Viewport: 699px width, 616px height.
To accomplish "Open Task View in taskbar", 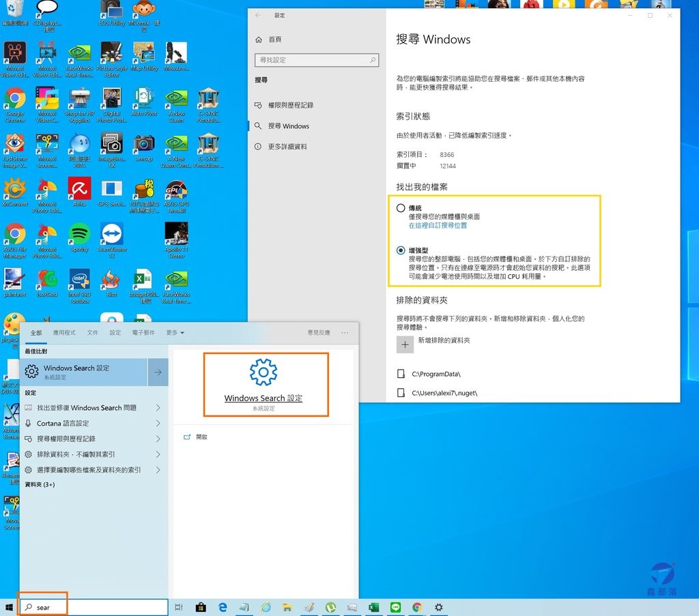I will 179,607.
